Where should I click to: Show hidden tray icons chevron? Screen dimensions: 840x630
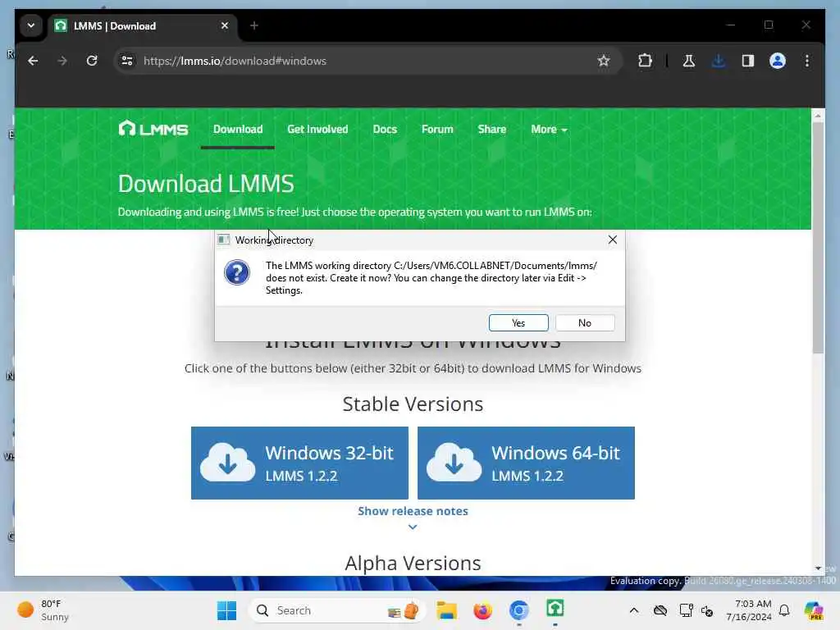pyautogui.click(x=634, y=610)
